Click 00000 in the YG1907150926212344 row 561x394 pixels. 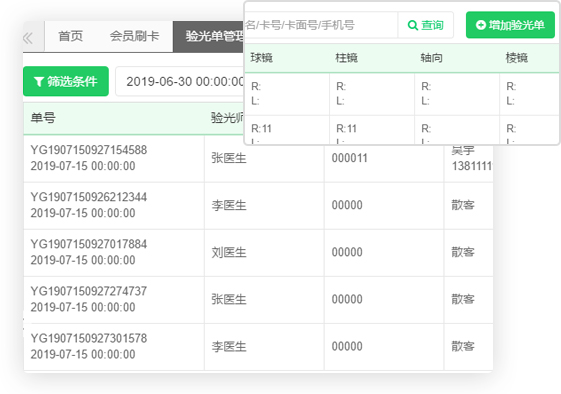coord(347,205)
